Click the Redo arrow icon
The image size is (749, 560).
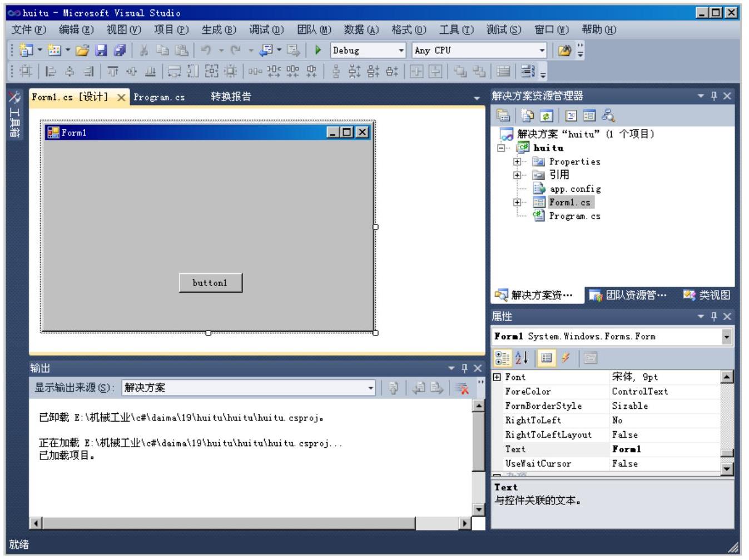pos(236,51)
